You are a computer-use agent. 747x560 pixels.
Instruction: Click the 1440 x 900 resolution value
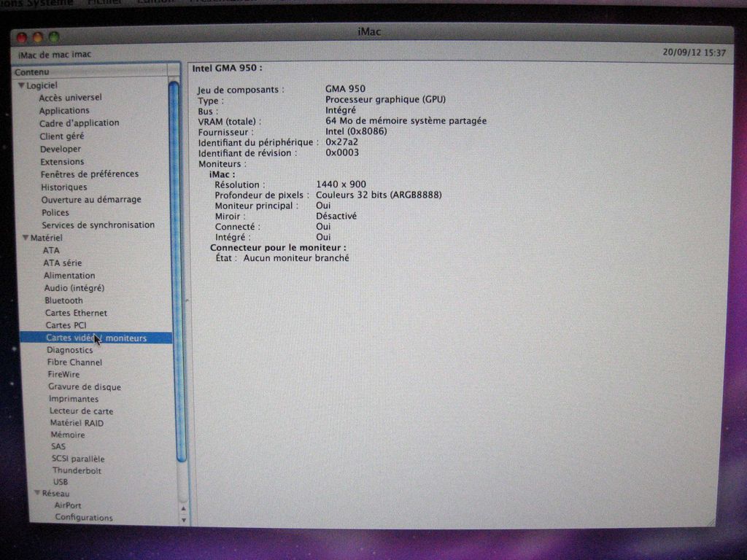tap(341, 184)
